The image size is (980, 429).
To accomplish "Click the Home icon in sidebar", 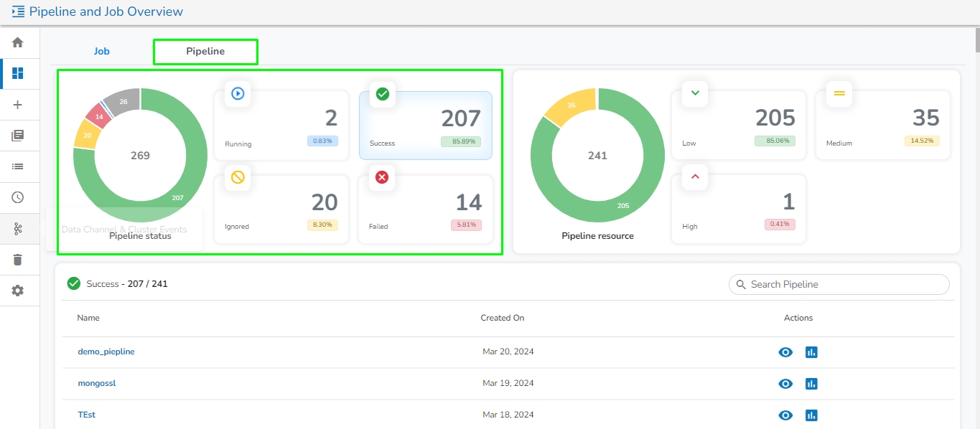I will click(18, 42).
